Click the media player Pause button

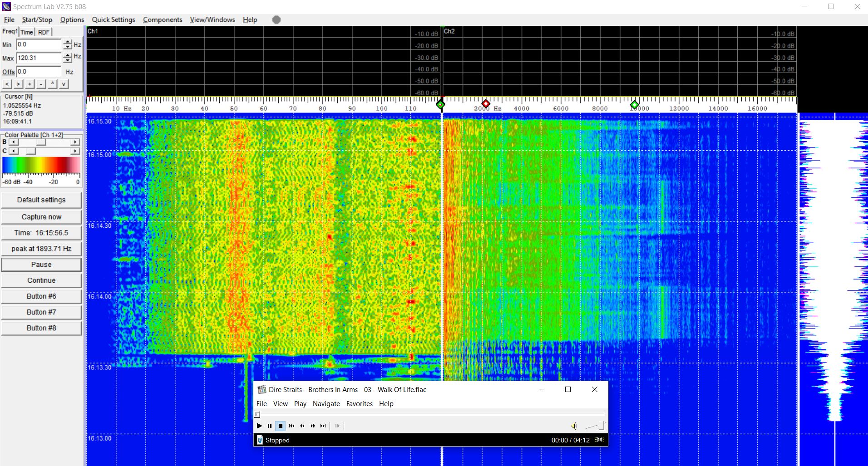coord(270,426)
